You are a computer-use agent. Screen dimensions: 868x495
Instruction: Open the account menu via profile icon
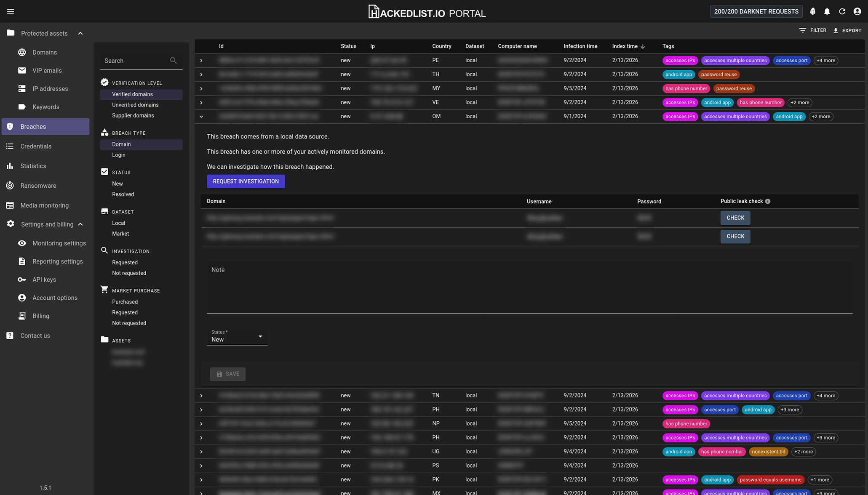pos(857,11)
